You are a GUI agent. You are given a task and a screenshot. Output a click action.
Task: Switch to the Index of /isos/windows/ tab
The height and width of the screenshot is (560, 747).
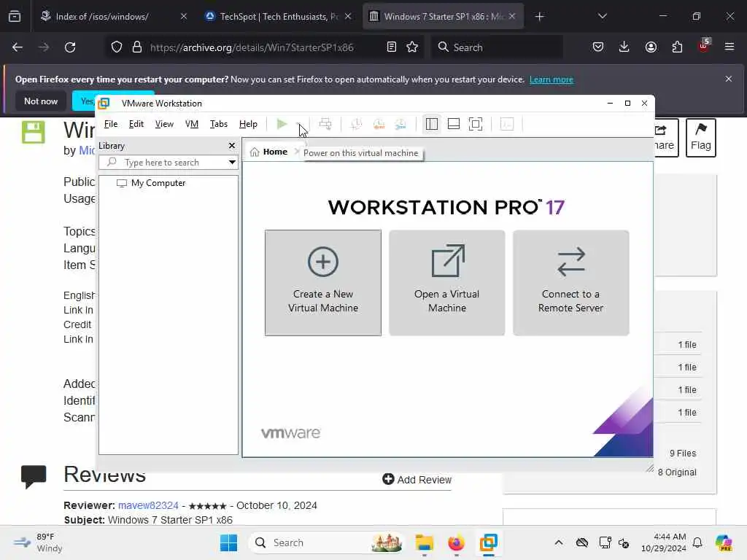tap(102, 17)
